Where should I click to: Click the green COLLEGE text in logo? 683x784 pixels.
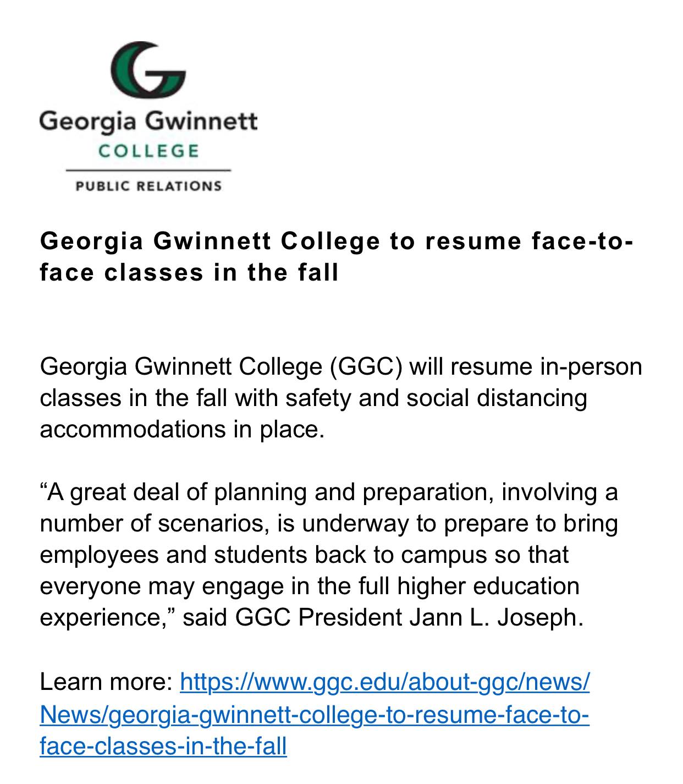point(148,151)
